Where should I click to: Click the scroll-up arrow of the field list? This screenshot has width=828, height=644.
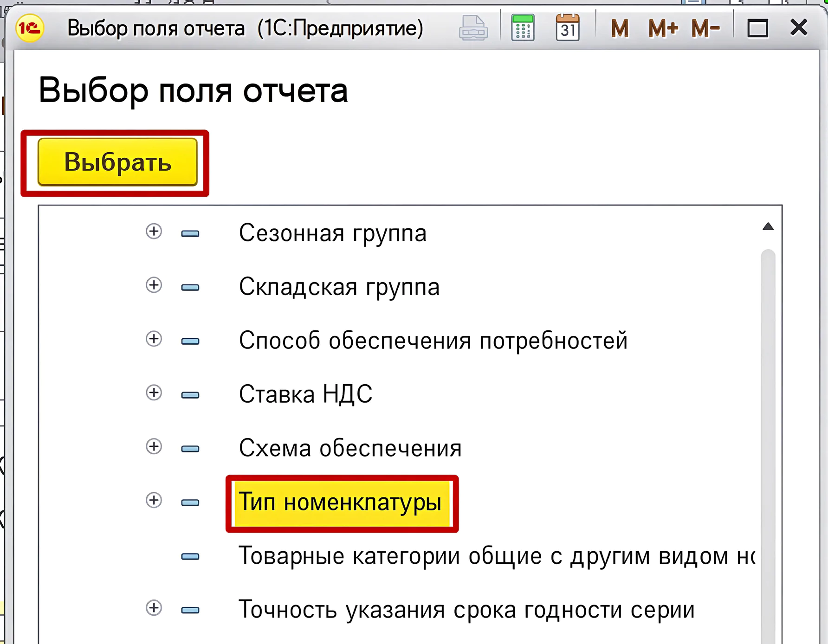click(768, 226)
